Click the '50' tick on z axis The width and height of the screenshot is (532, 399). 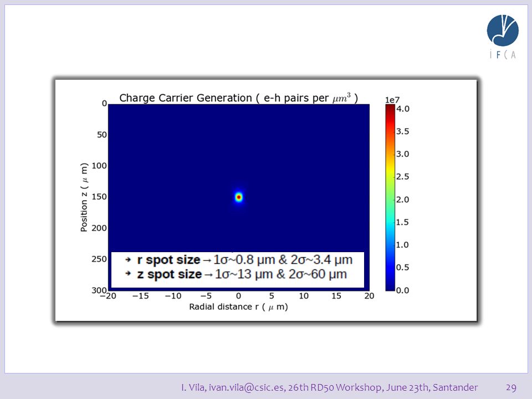tap(102, 135)
